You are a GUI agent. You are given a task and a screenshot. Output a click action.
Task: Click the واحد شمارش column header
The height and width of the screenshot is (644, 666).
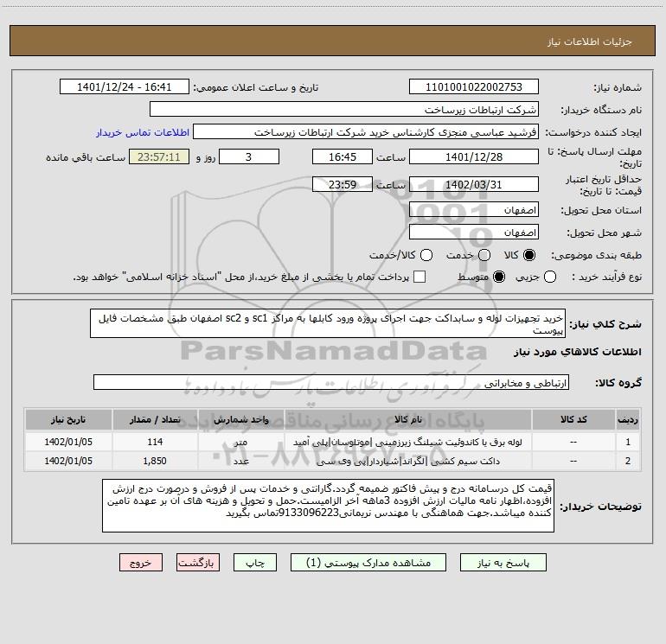240,419
